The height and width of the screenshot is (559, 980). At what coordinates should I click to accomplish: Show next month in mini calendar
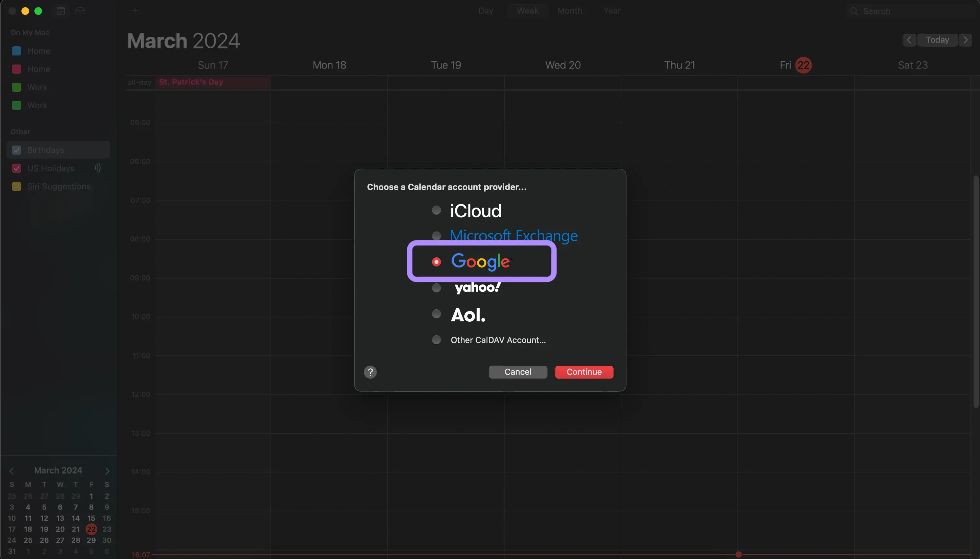click(x=107, y=471)
